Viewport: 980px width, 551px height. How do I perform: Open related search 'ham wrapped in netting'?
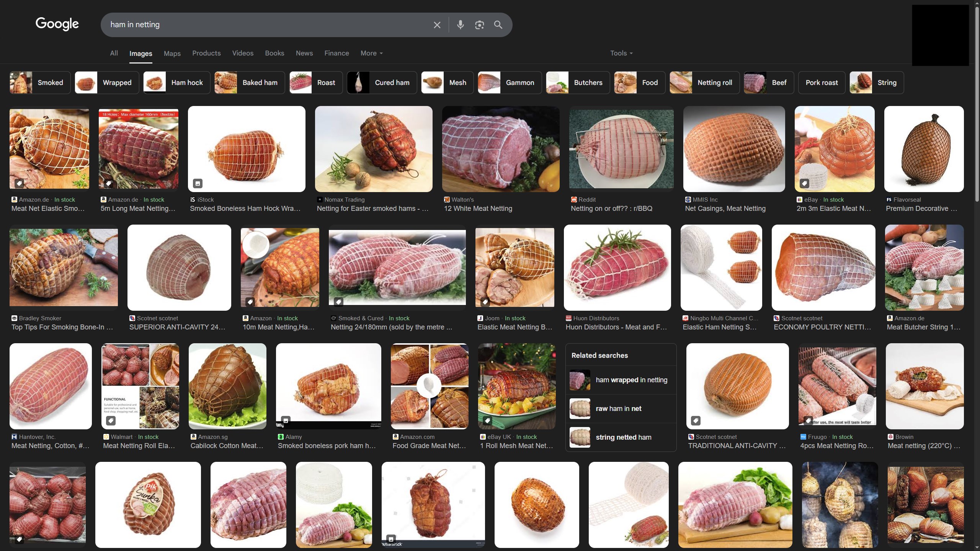pyautogui.click(x=621, y=380)
